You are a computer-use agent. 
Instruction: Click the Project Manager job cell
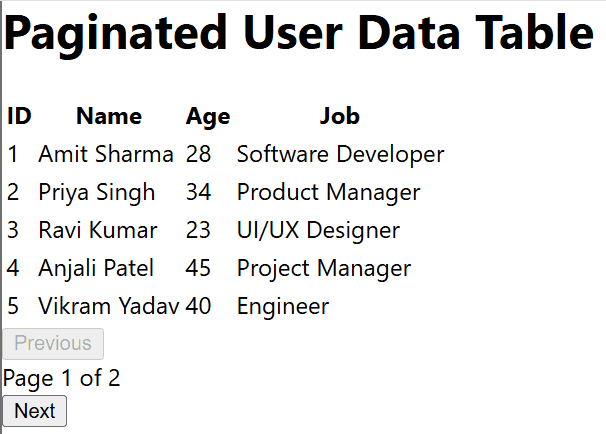[324, 268]
